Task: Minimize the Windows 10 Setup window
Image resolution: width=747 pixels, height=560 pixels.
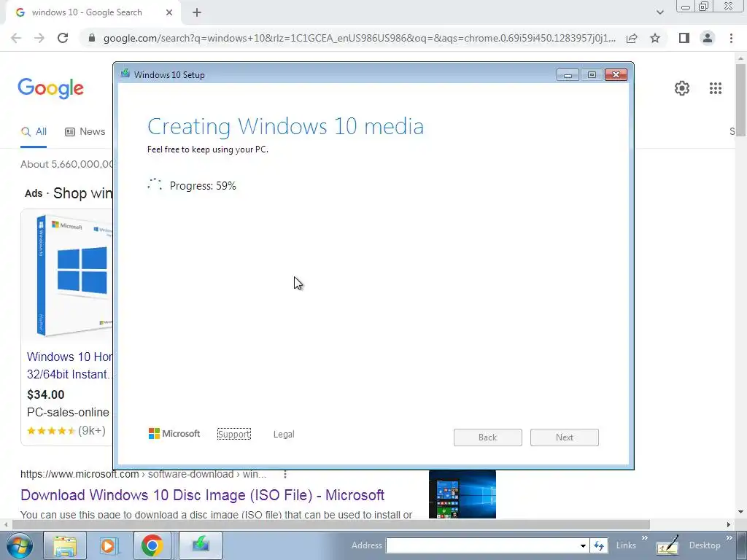Action: [568, 75]
